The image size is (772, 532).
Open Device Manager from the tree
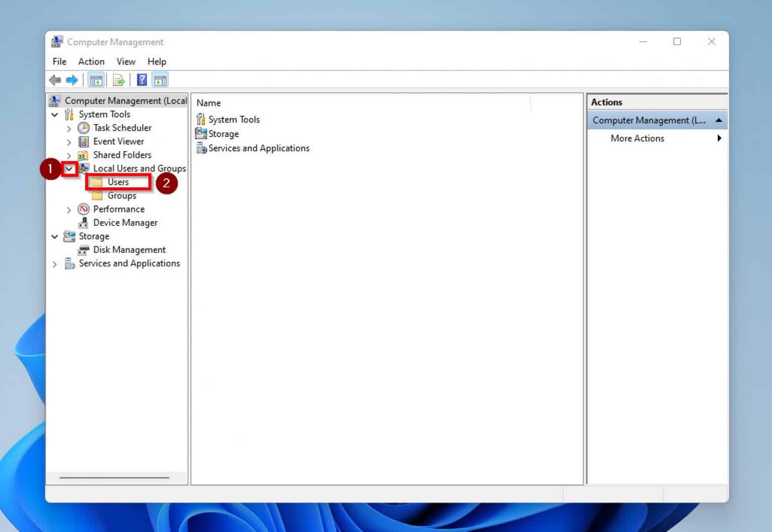click(x=125, y=223)
